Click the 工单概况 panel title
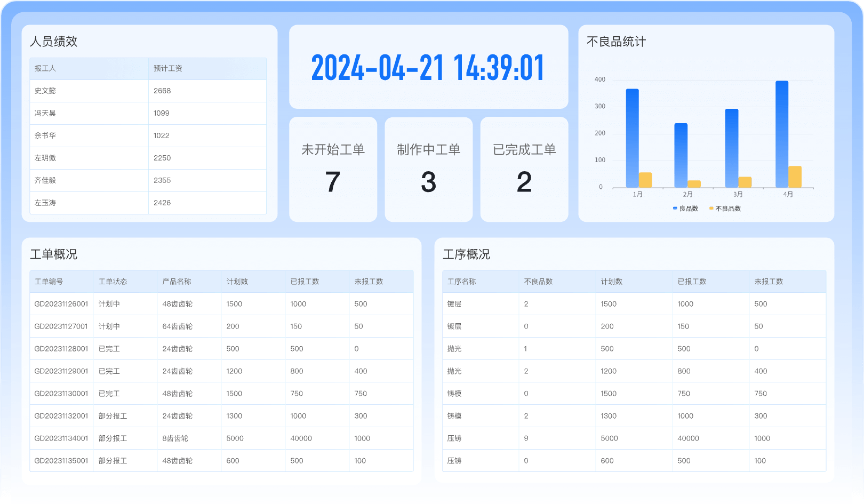The image size is (864, 504). (54, 254)
